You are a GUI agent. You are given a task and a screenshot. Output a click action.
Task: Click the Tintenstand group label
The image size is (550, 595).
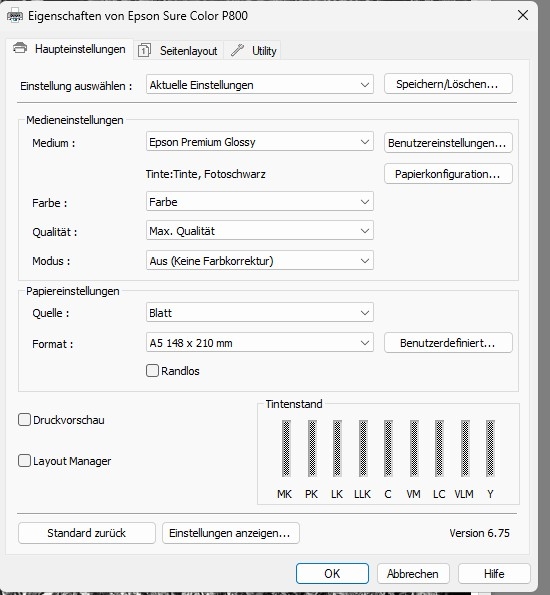(294, 404)
